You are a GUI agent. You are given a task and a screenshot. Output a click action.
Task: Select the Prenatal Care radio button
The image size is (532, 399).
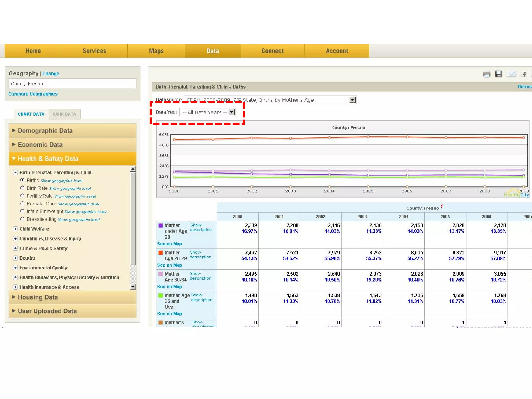pos(22,203)
